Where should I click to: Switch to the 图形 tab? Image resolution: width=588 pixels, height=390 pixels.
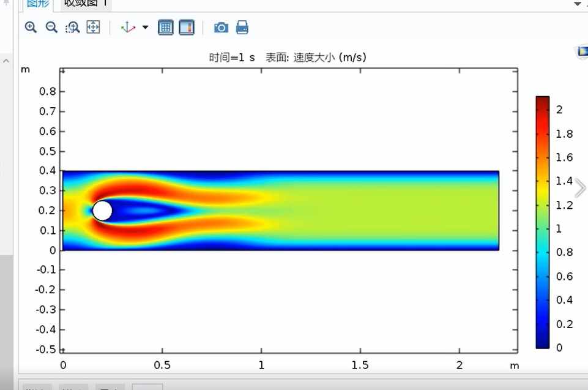[x=39, y=4]
